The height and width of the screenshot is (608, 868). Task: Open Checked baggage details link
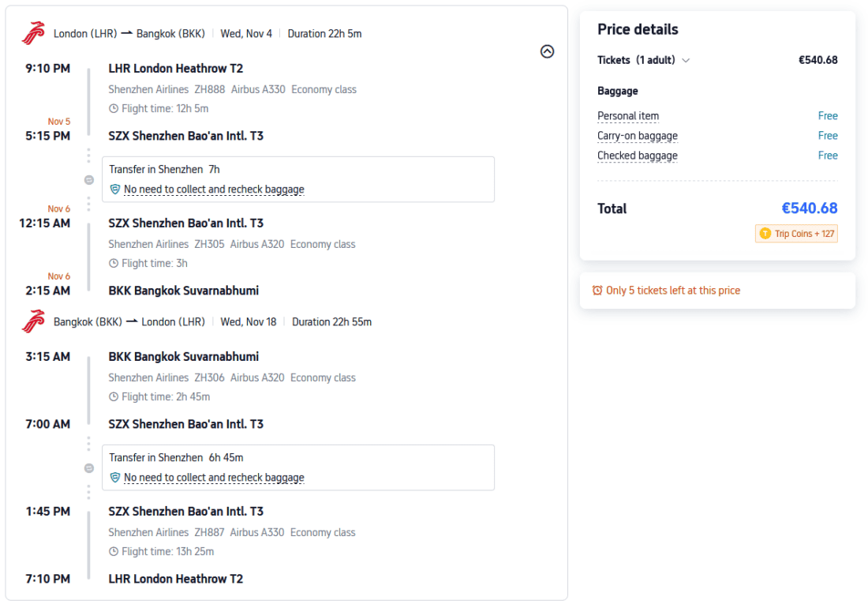pos(637,156)
